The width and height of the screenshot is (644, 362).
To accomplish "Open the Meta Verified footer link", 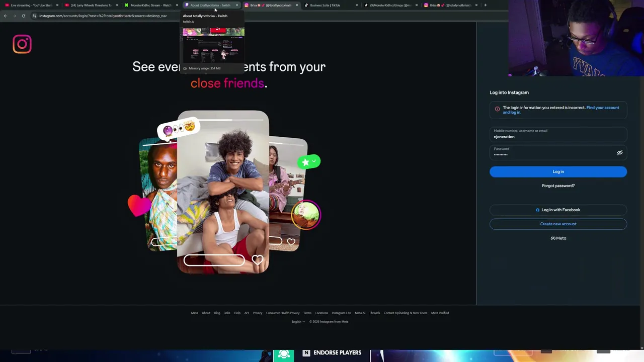I will 440,313.
